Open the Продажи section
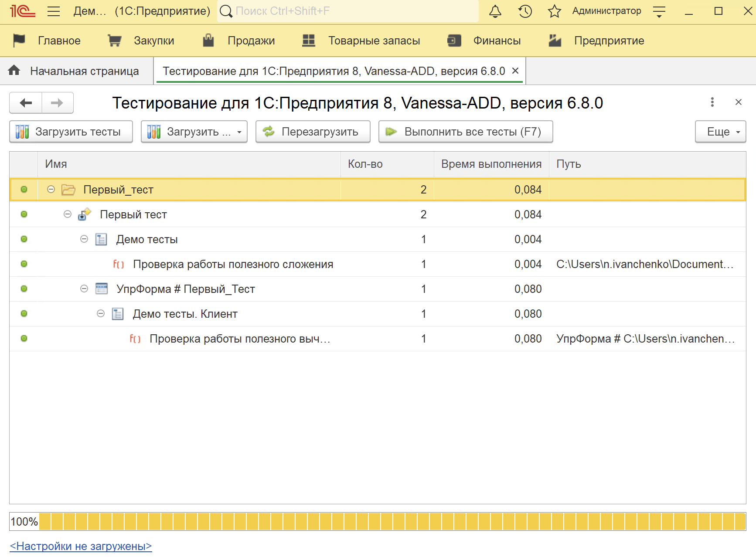 click(239, 41)
